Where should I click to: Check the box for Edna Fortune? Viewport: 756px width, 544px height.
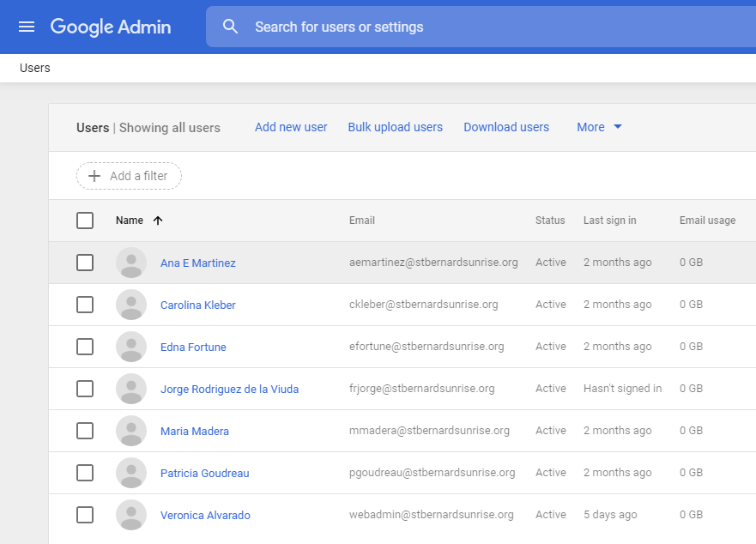(85, 347)
